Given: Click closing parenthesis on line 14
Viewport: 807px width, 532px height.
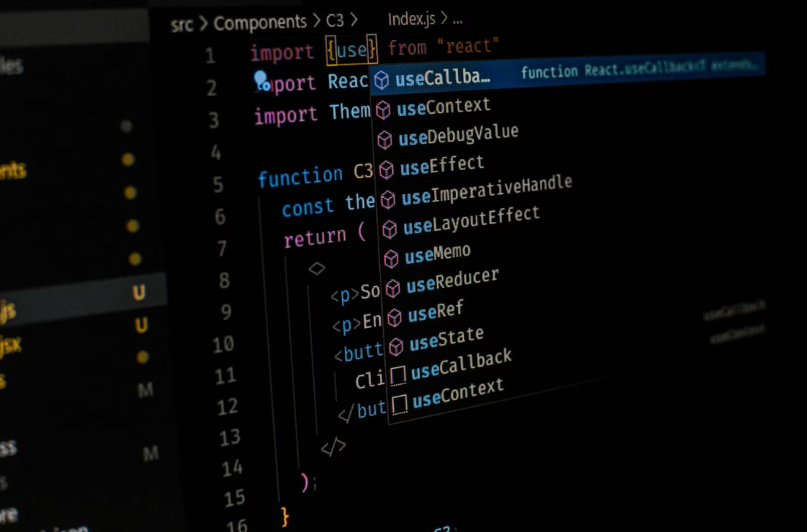Looking at the screenshot, I should click(305, 482).
